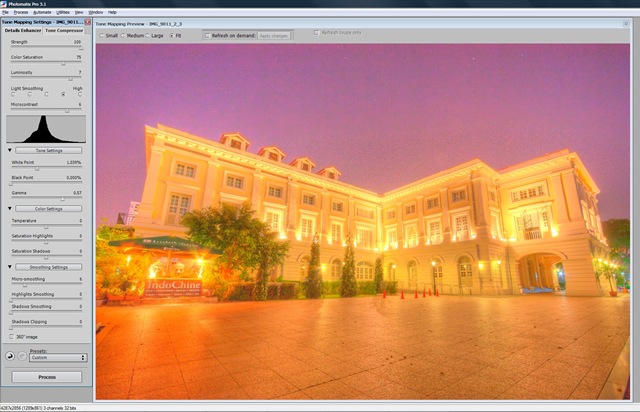Choose the Large preview size radio

[148, 36]
